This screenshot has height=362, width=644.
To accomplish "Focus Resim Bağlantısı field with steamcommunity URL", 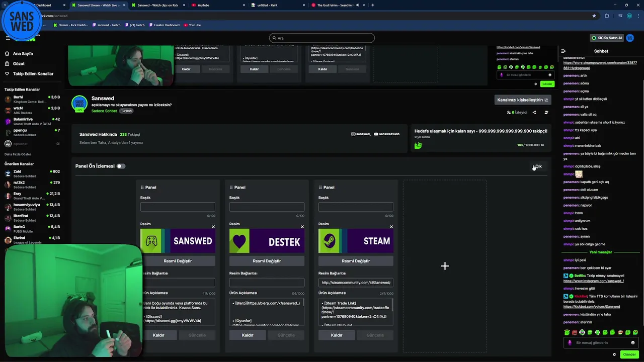I will pyautogui.click(x=356, y=283).
